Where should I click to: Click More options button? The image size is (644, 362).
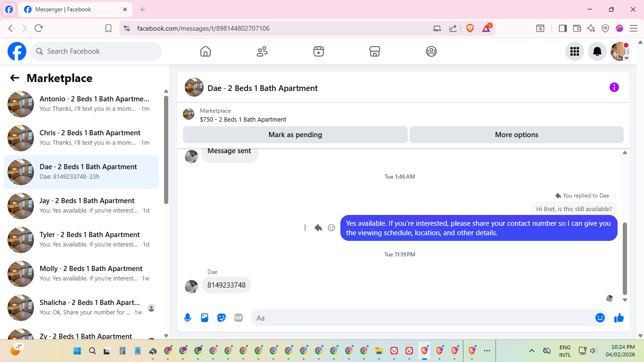pos(517,135)
